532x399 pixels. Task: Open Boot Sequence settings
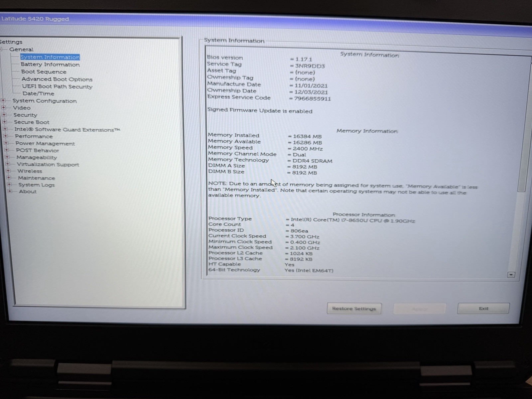pyautogui.click(x=44, y=72)
